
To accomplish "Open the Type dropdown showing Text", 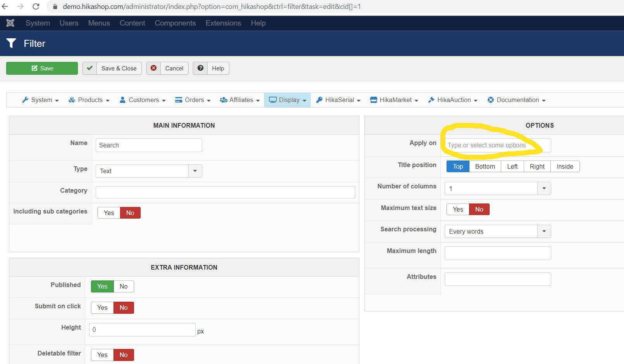I will [149, 171].
